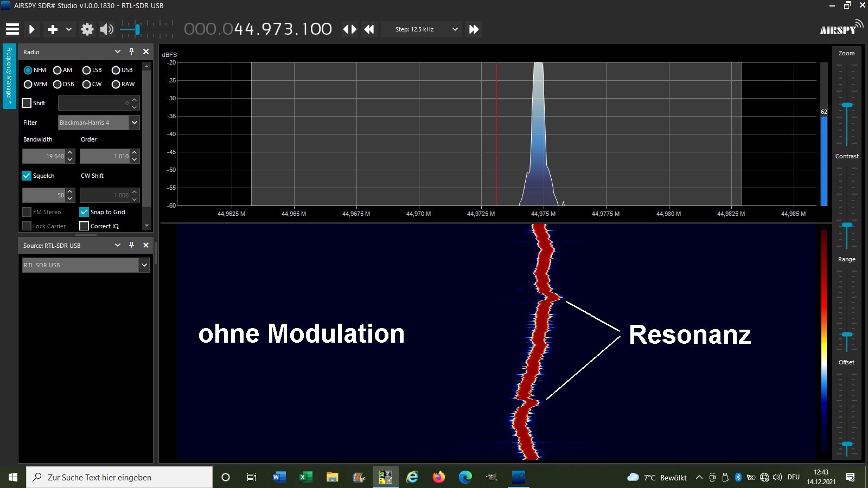Click the Bandwidth 19 640 field
Viewport: 868px width, 488px height.
pos(44,156)
